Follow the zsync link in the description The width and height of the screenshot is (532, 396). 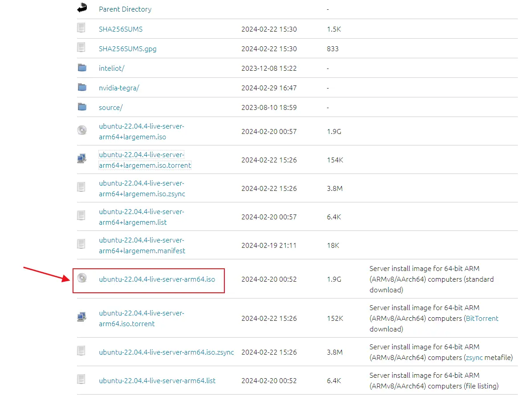click(x=474, y=358)
